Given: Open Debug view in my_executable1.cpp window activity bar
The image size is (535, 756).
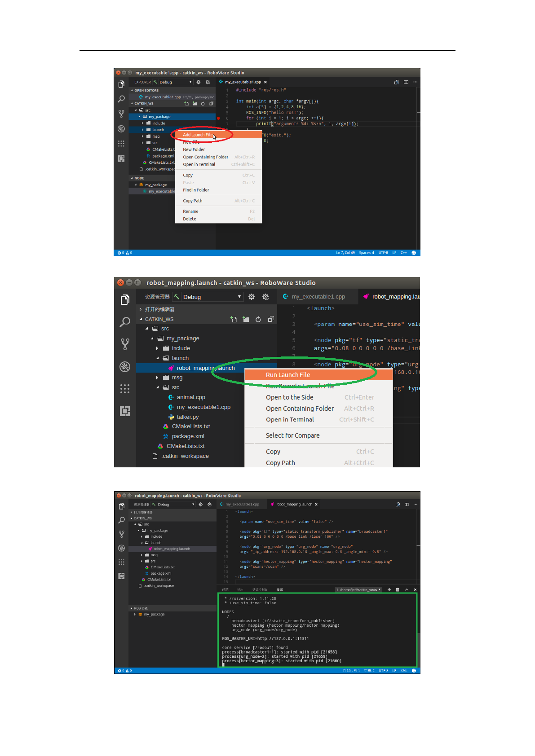Looking at the screenshot, I should click(121, 129).
